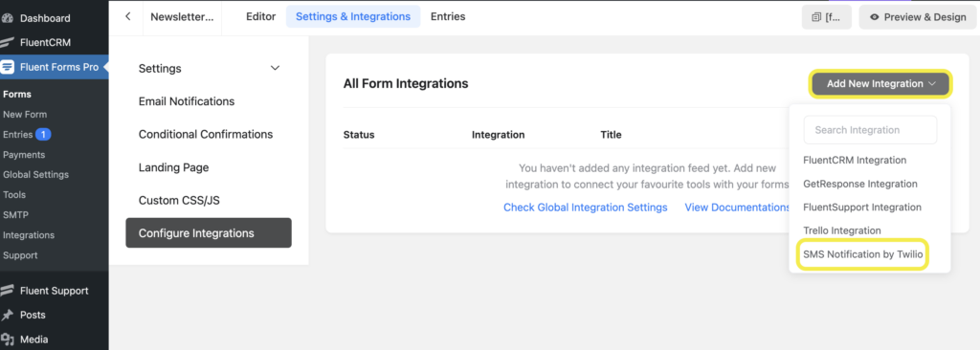Click the Status column header
The width and height of the screenshot is (980, 350).
tap(359, 135)
